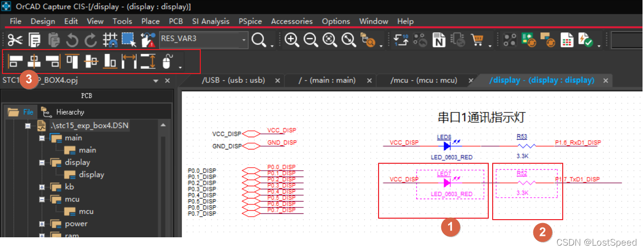Expand the kb folder node
The width and height of the screenshot is (644, 252).
(x=42, y=187)
